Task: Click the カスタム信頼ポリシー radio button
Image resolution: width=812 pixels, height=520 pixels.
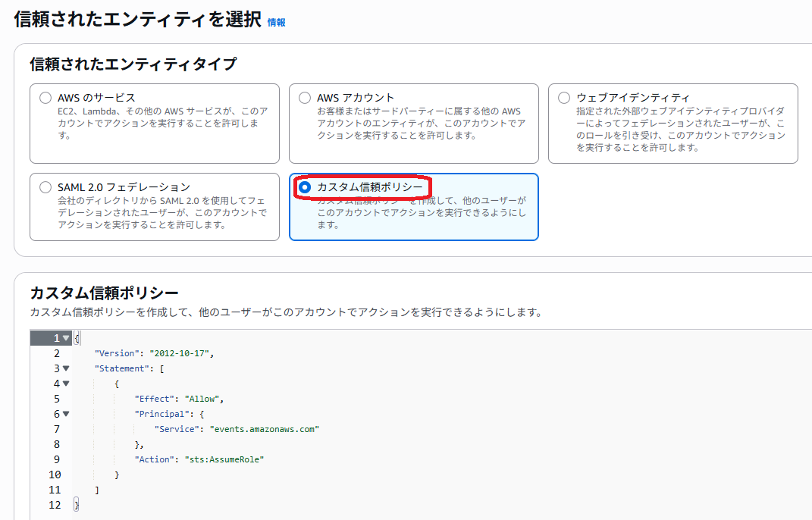Action: point(304,186)
